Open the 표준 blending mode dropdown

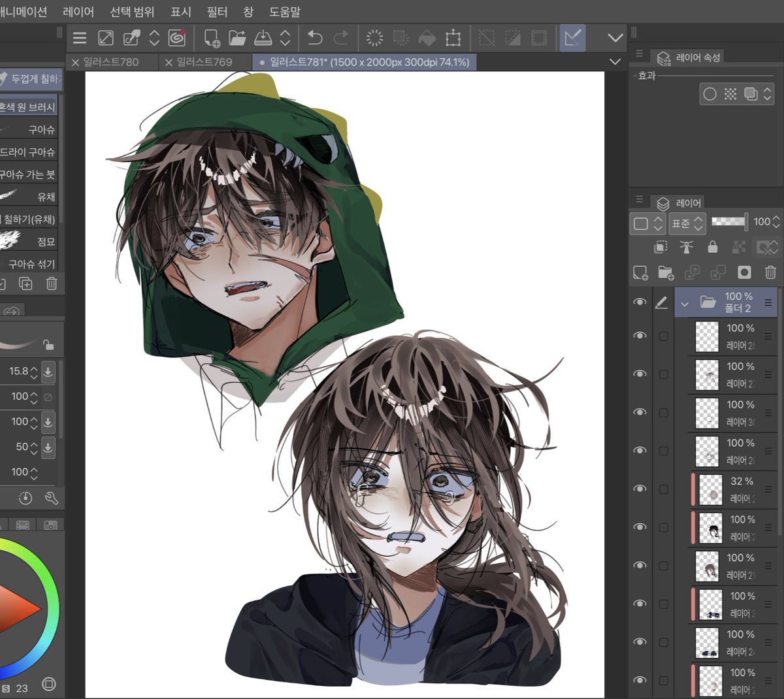pyautogui.click(x=687, y=223)
